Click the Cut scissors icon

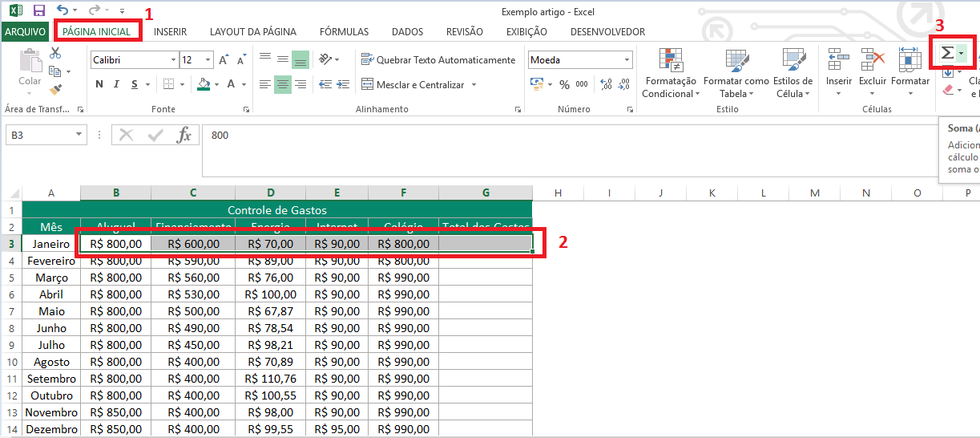(55, 53)
